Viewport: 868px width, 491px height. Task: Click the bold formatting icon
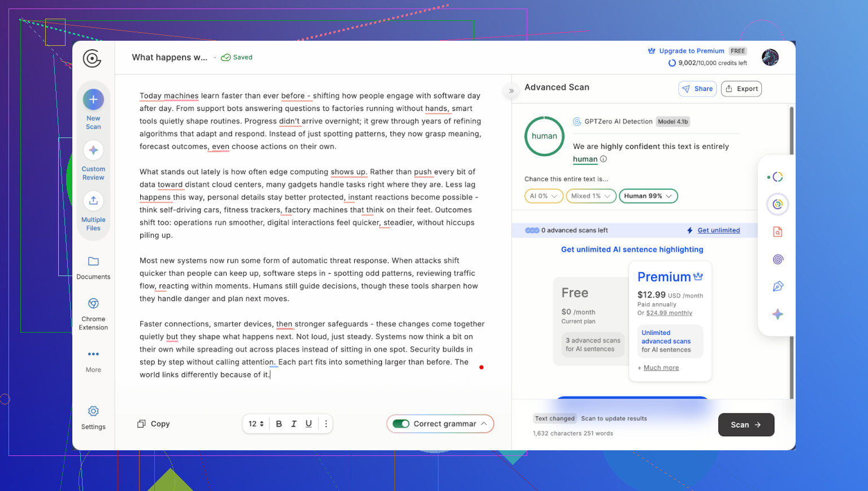[279, 424]
